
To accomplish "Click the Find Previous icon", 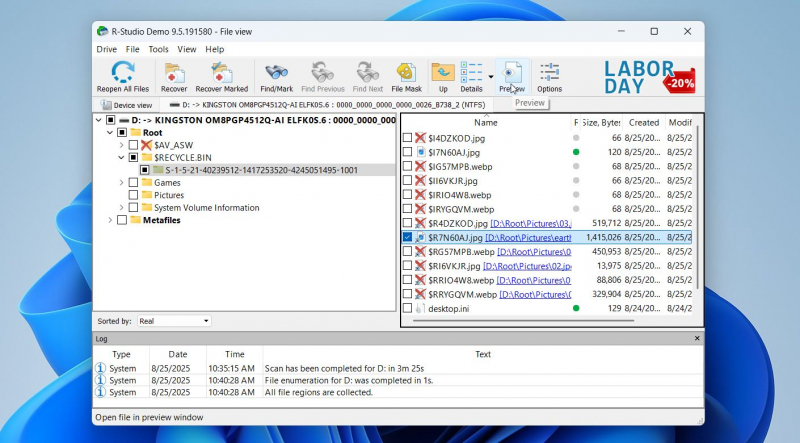I will click(322, 72).
